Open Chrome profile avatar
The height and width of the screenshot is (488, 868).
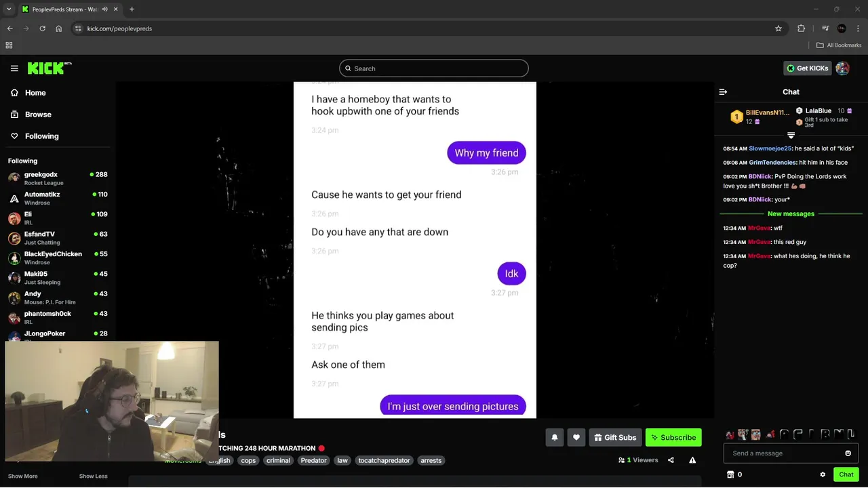842,28
